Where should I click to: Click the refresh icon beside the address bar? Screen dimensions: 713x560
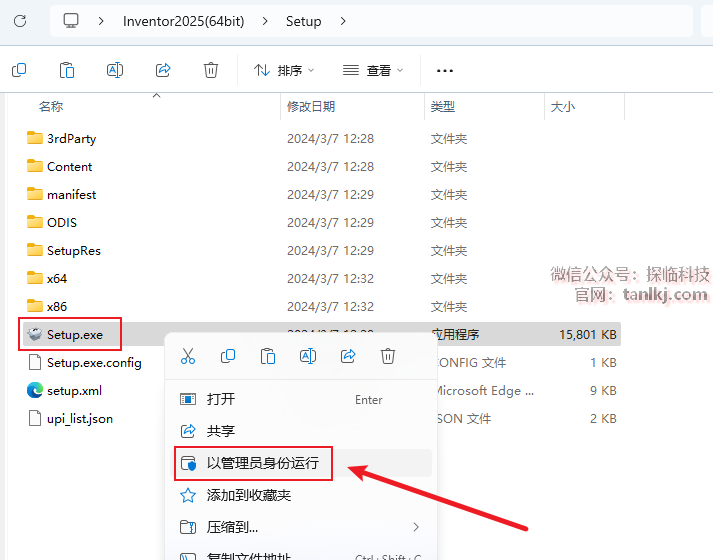(20, 21)
